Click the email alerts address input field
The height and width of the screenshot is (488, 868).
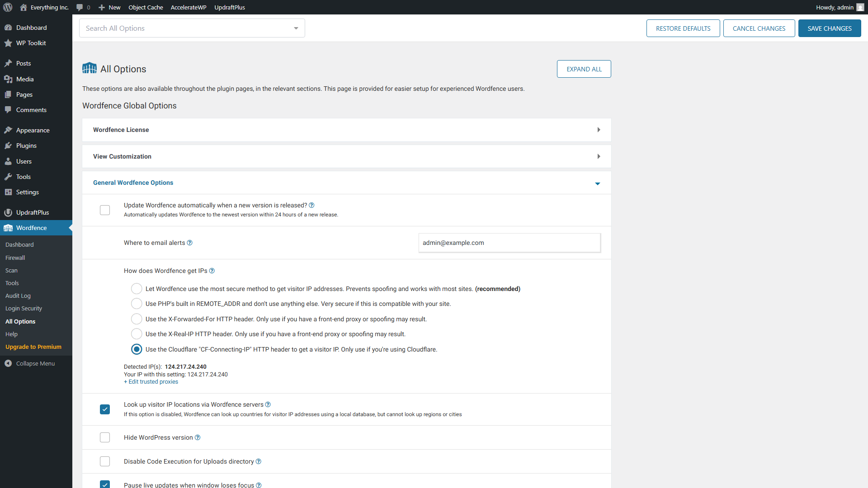coord(509,243)
